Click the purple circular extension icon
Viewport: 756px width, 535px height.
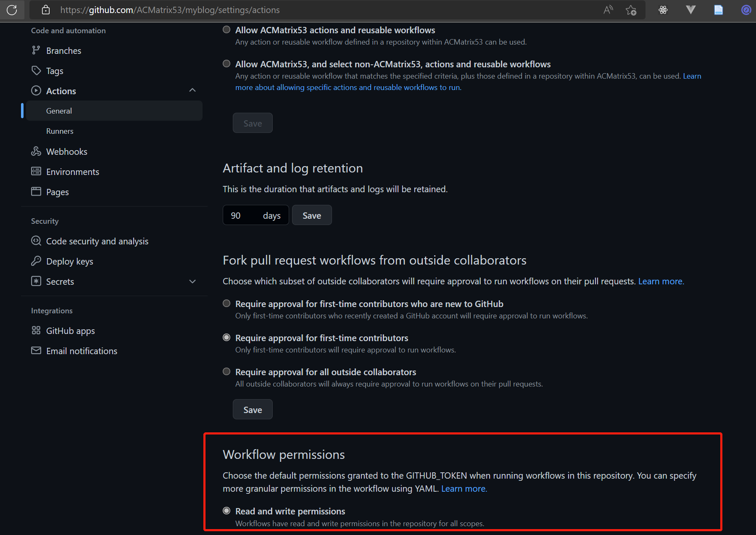click(746, 10)
